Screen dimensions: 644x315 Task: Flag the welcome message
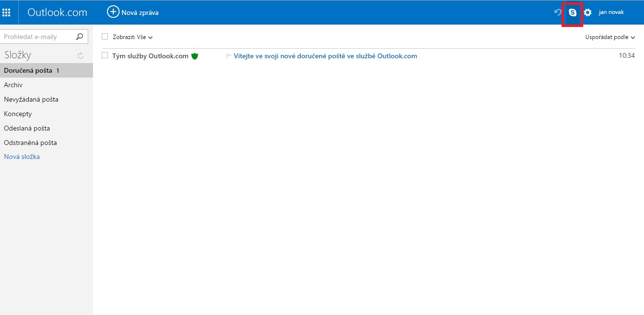point(228,56)
